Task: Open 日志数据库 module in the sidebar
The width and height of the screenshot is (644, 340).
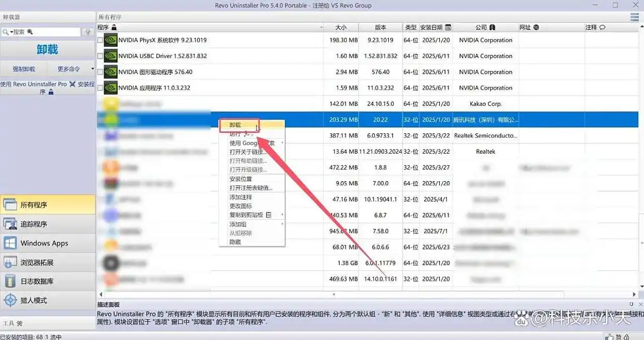Action: (48, 281)
